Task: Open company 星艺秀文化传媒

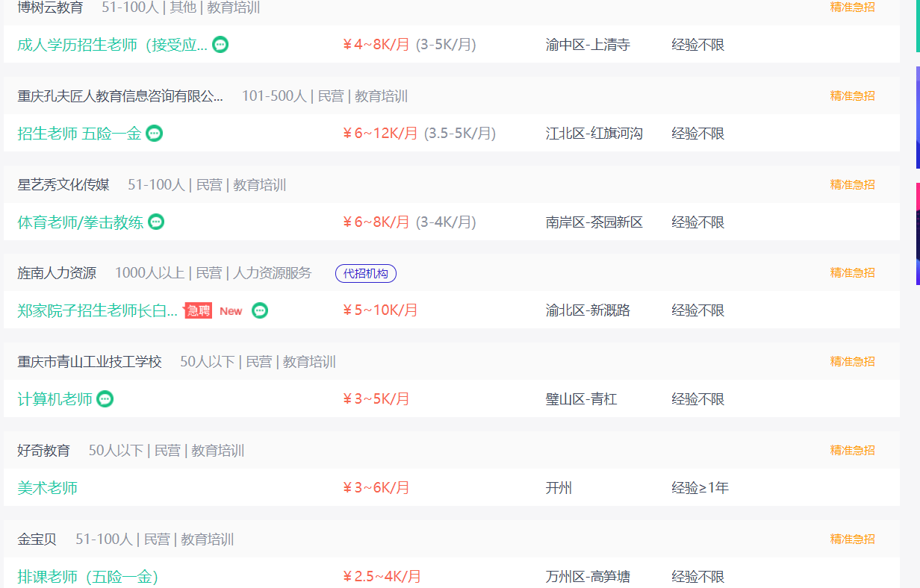Action: 63,185
